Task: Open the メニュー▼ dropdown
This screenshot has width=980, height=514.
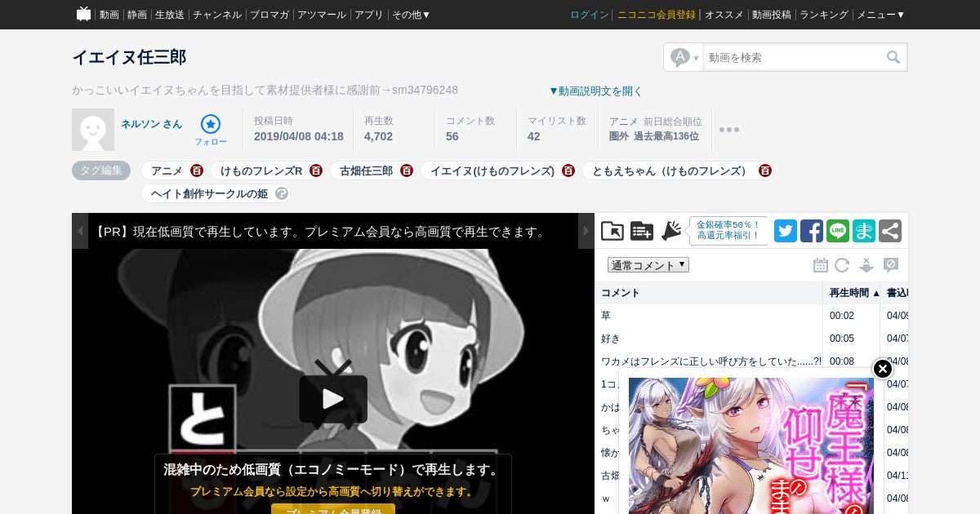Action: [x=880, y=15]
